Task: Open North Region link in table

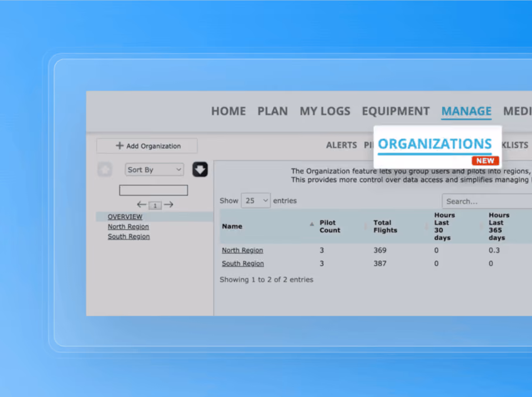Action: (242, 250)
